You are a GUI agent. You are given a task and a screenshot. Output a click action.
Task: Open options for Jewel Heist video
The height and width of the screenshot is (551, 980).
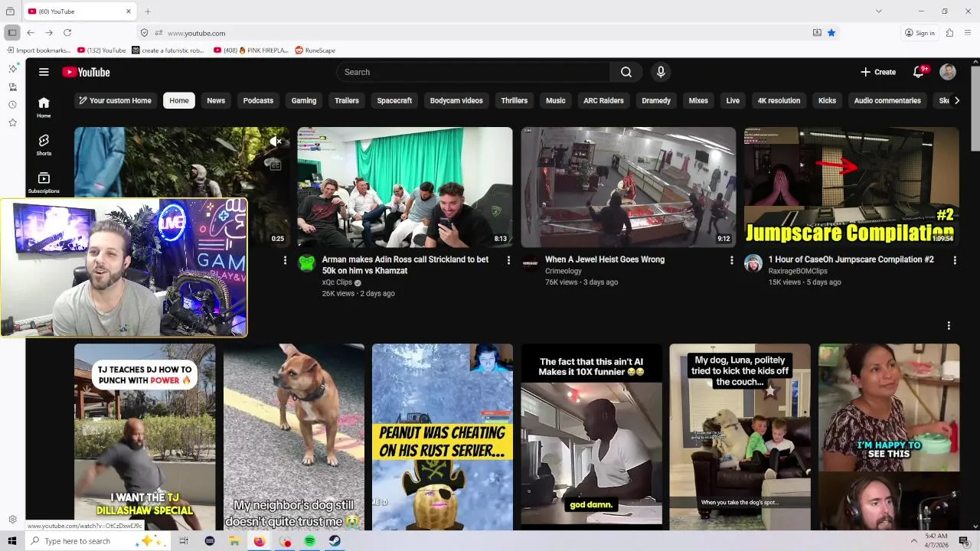click(x=731, y=260)
